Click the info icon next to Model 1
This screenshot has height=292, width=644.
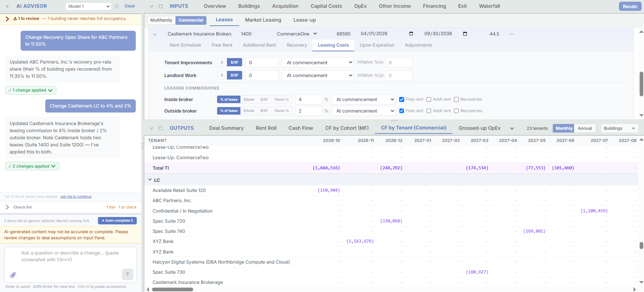(117, 6)
